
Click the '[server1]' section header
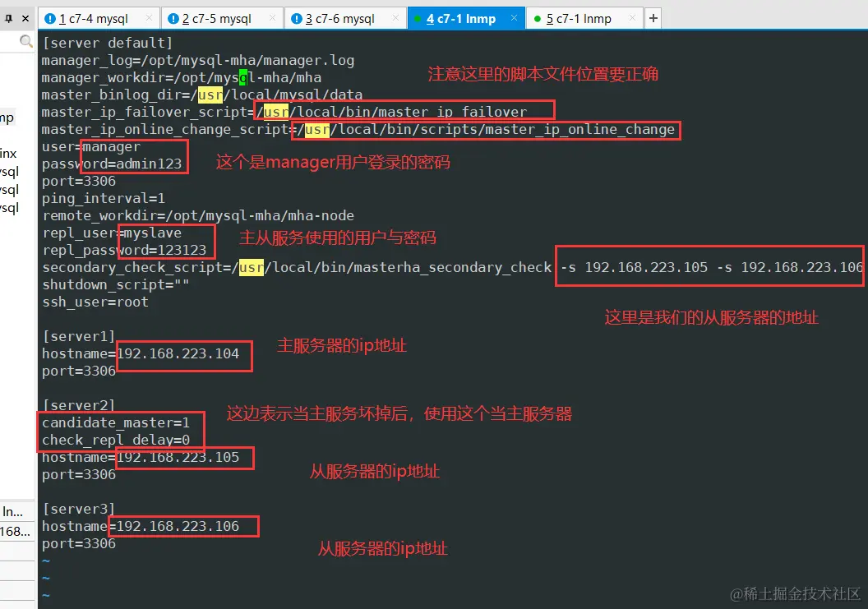coord(79,337)
